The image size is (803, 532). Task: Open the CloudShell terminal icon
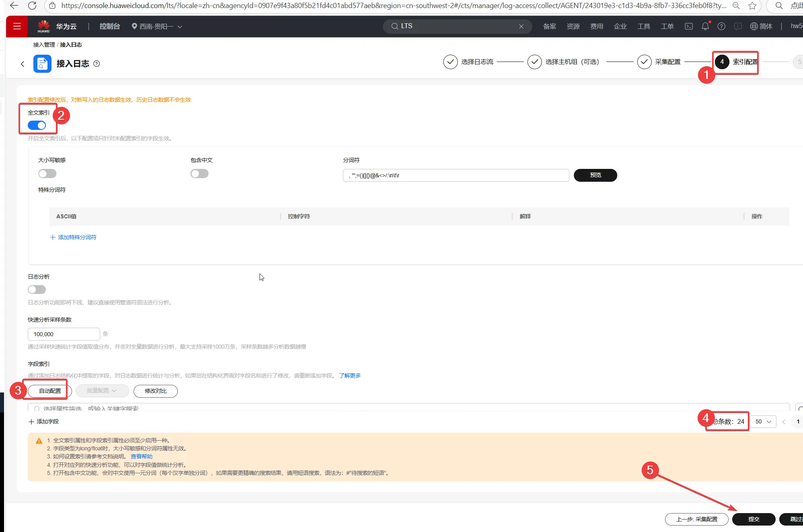[x=689, y=27]
